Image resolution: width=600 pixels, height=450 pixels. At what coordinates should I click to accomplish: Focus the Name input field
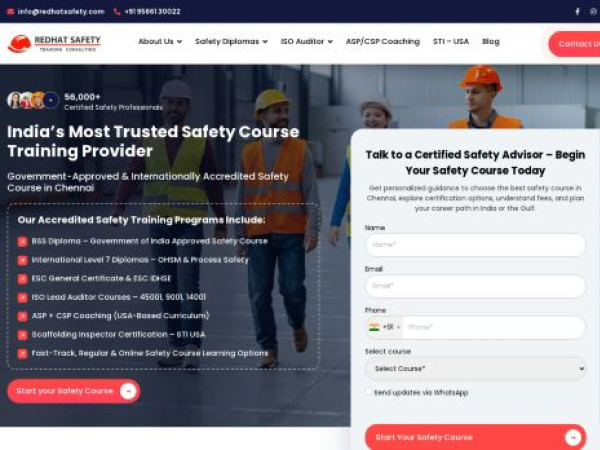(x=475, y=245)
